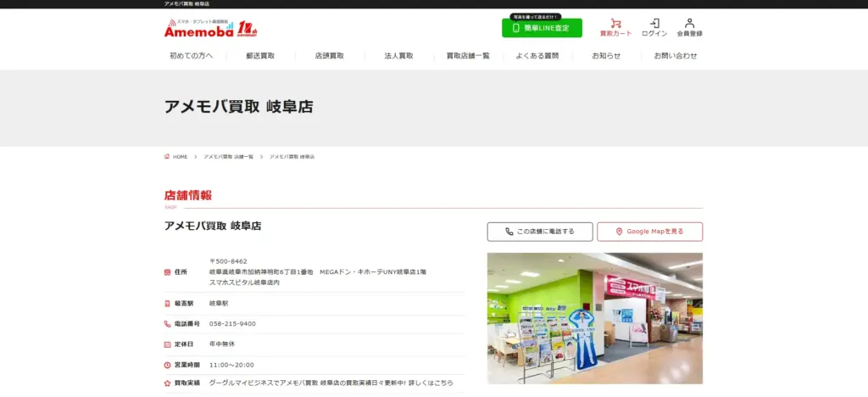Click the star icon beside 買取実績
868x397 pixels.
click(x=167, y=383)
